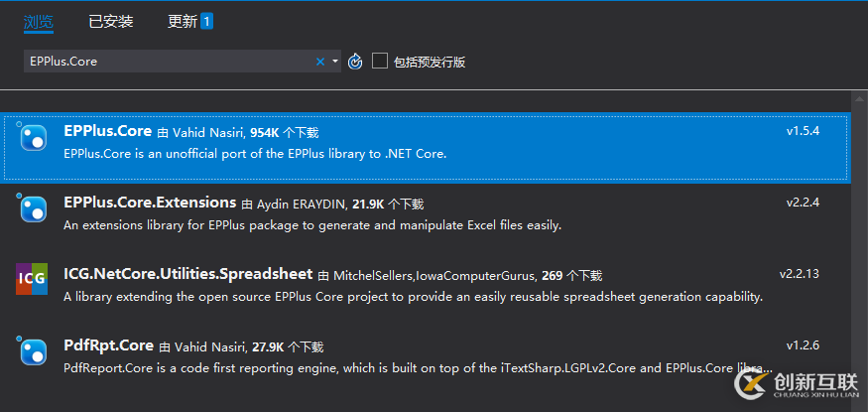This screenshot has width=868, height=412.
Task: Click version v1.5.4 of EPPlus.Core
Action: [x=803, y=131]
